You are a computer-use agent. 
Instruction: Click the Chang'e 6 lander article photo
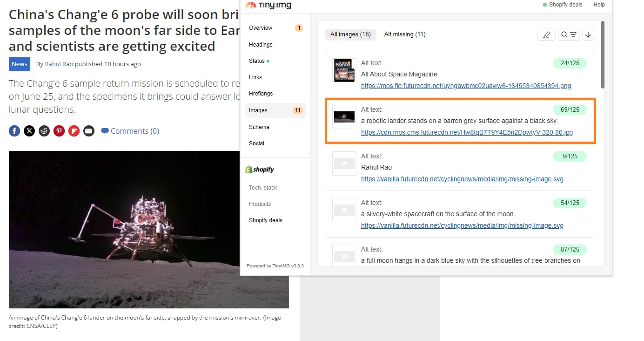[x=148, y=229]
